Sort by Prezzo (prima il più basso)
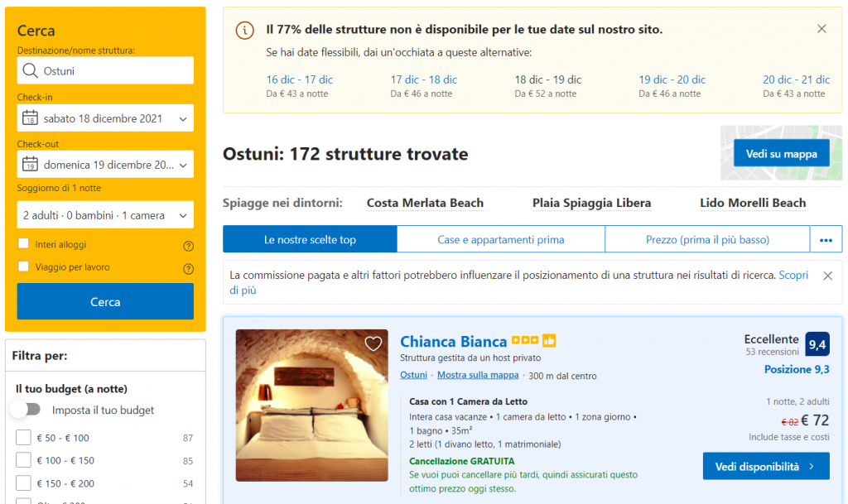The image size is (848, 504). click(x=707, y=240)
